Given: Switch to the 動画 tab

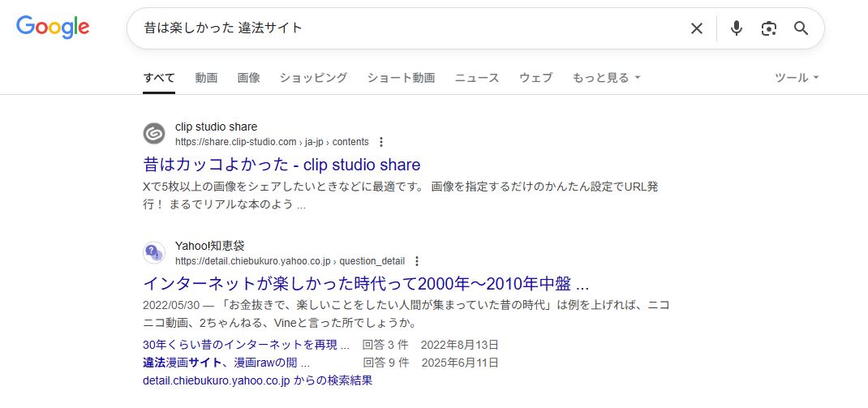Looking at the screenshot, I should [206, 78].
